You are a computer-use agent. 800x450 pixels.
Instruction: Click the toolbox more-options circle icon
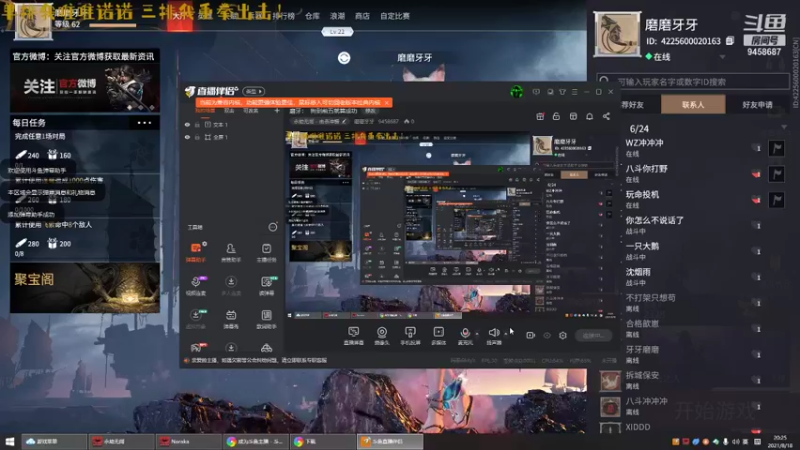(273, 227)
